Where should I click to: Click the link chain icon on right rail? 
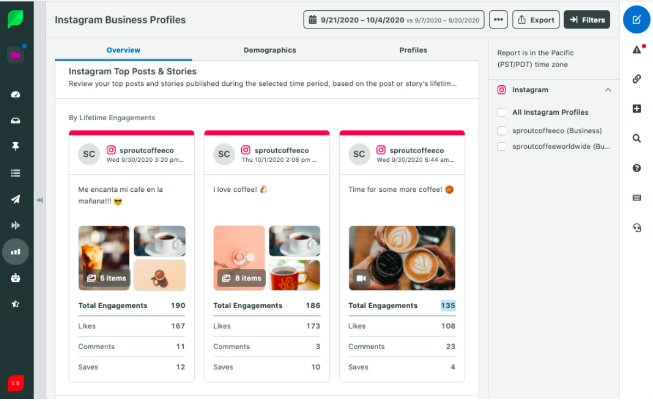pyautogui.click(x=637, y=79)
